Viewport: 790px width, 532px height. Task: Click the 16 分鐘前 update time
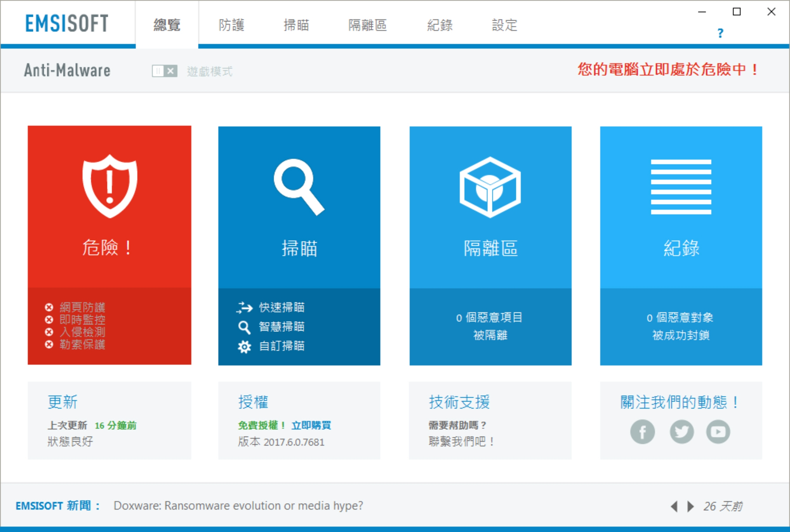(x=115, y=425)
